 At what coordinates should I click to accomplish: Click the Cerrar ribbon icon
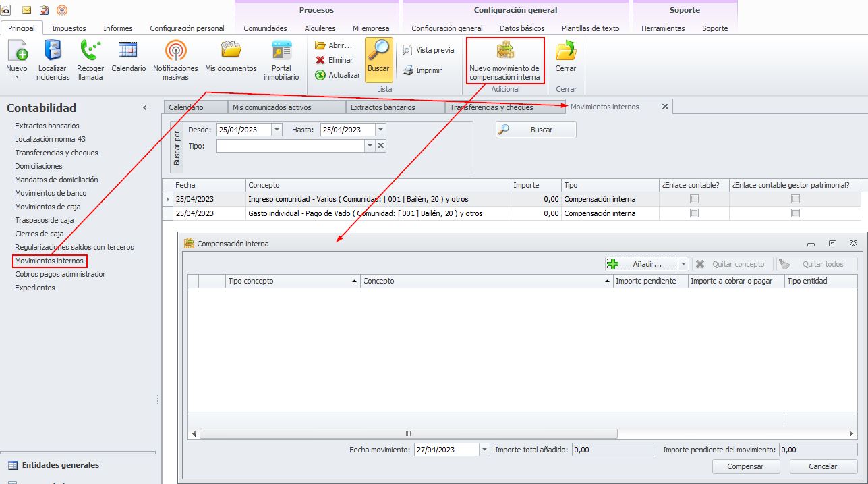(x=565, y=57)
